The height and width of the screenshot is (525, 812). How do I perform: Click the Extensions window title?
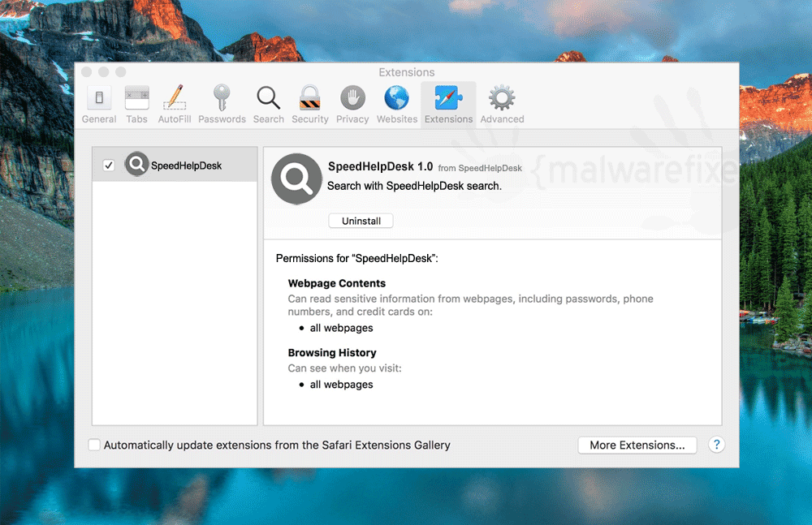tap(407, 72)
